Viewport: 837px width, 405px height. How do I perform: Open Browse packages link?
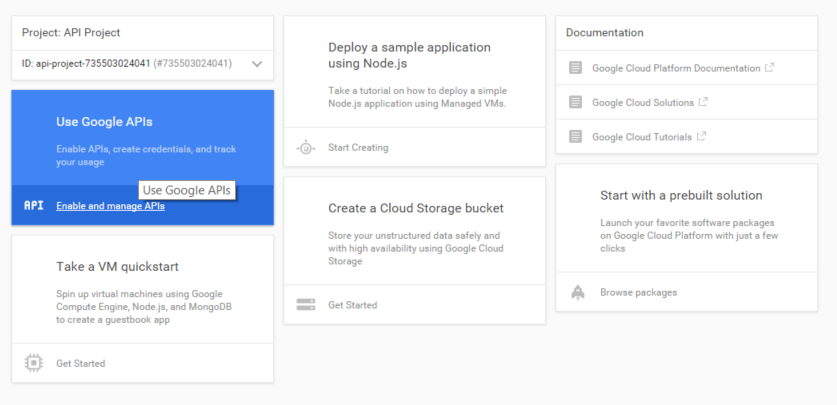tap(638, 292)
